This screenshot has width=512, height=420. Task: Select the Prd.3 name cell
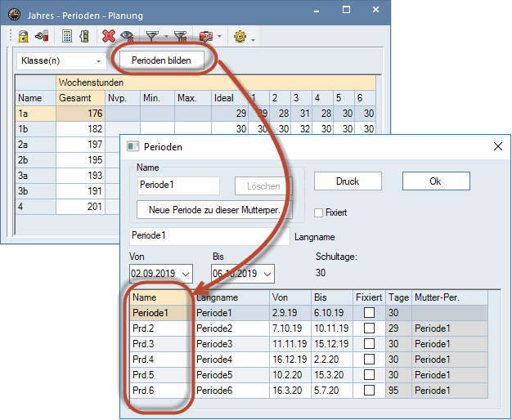tap(160, 344)
